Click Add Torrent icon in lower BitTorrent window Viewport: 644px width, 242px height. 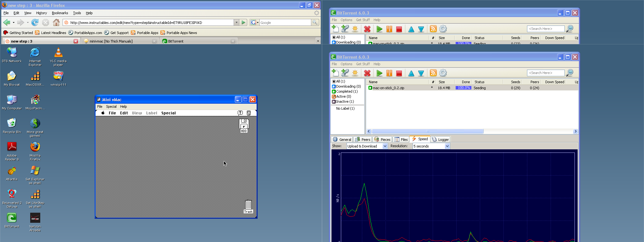point(335,73)
